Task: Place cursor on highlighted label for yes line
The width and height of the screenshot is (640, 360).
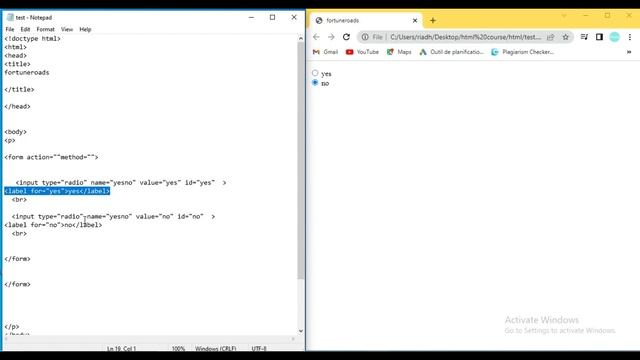Action: [x=57, y=191]
